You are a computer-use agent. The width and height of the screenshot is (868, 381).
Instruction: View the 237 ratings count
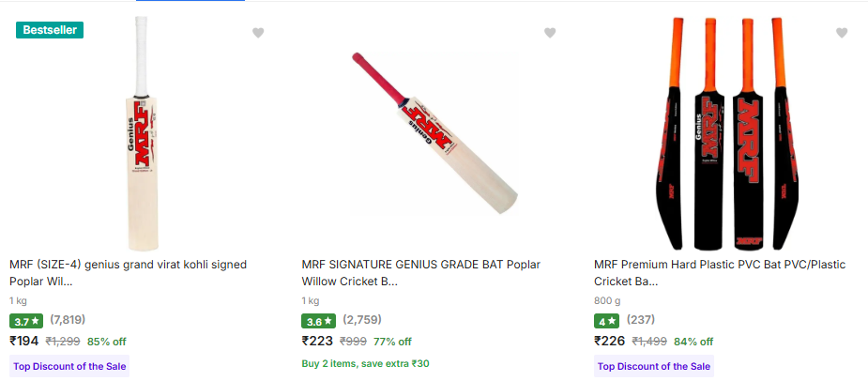[x=641, y=320]
